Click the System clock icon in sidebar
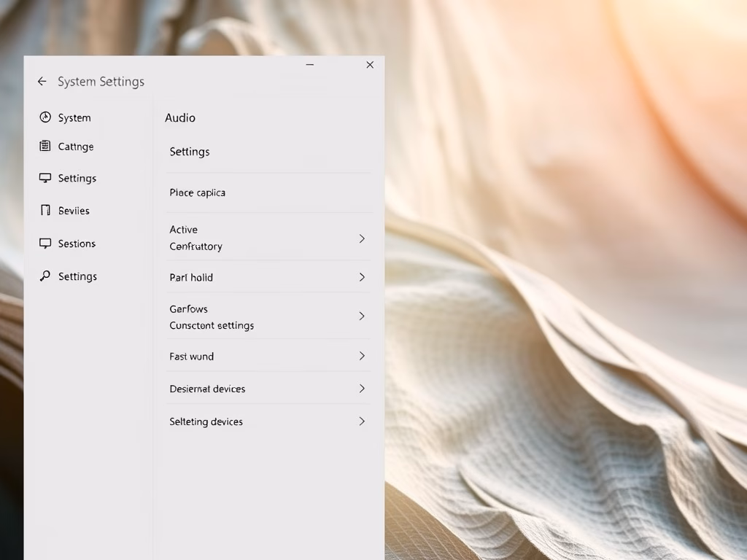 45,117
